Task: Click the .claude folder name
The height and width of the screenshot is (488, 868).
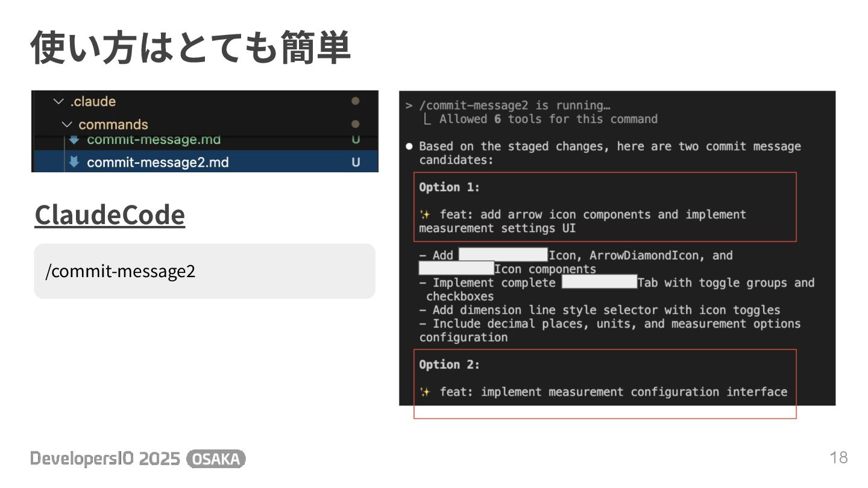Action: (x=93, y=102)
